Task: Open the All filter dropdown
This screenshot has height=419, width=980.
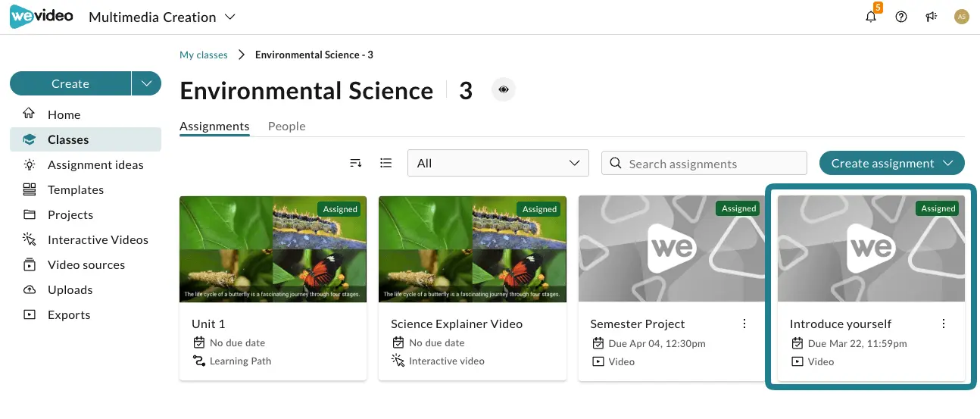Action: [498, 163]
